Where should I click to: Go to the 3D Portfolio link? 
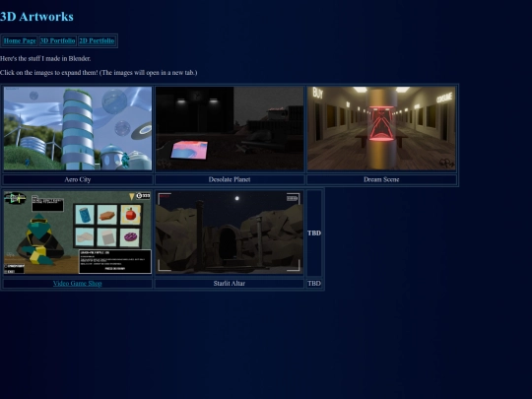click(57, 40)
